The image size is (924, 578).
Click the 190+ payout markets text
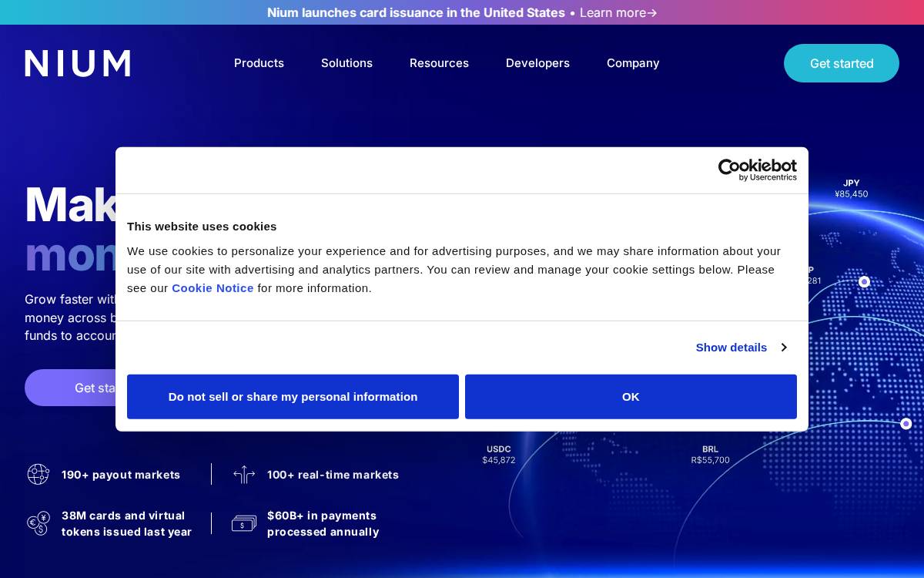tap(121, 475)
